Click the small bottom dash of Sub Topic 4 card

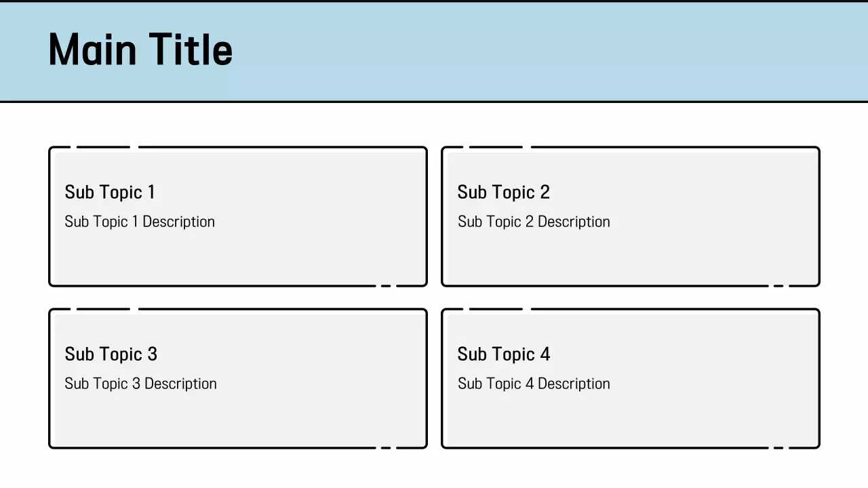[x=778, y=447]
